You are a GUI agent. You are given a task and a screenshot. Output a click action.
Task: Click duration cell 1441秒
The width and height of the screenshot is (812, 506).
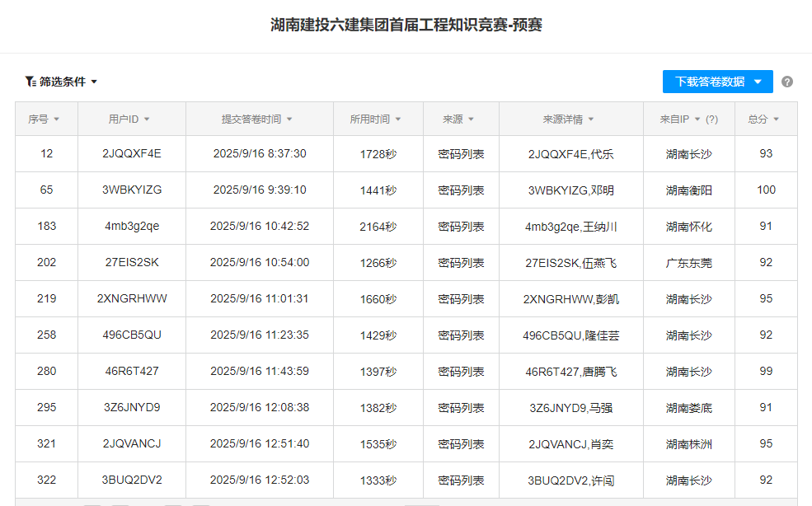click(378, 190)
